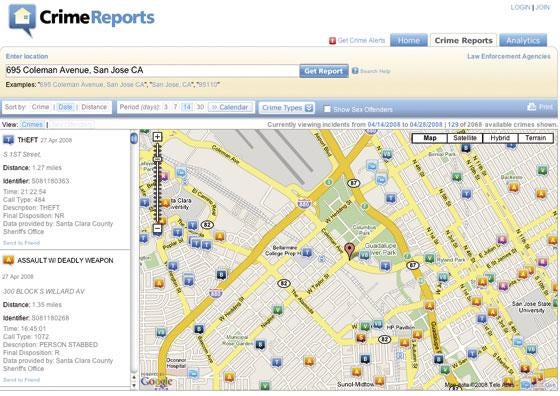
Task: Focus the Enter location address field
Action: [x=152, y=70]
